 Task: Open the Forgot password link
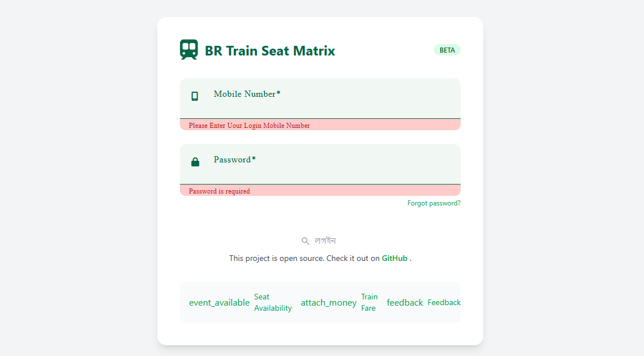click(x=433, y=203)
